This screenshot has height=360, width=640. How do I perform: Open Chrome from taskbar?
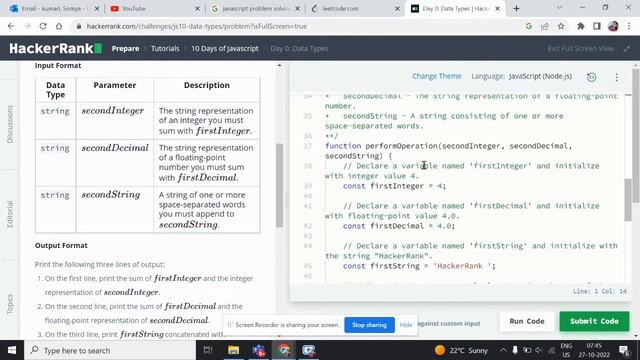click(284, 350)
